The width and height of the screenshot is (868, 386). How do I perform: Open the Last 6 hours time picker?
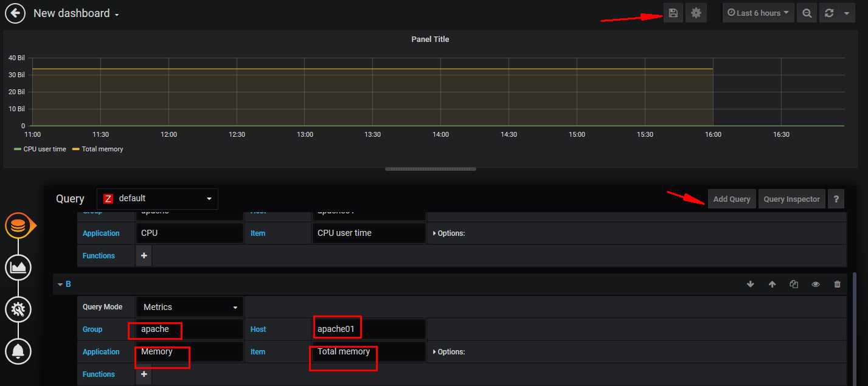click(758, 13)
